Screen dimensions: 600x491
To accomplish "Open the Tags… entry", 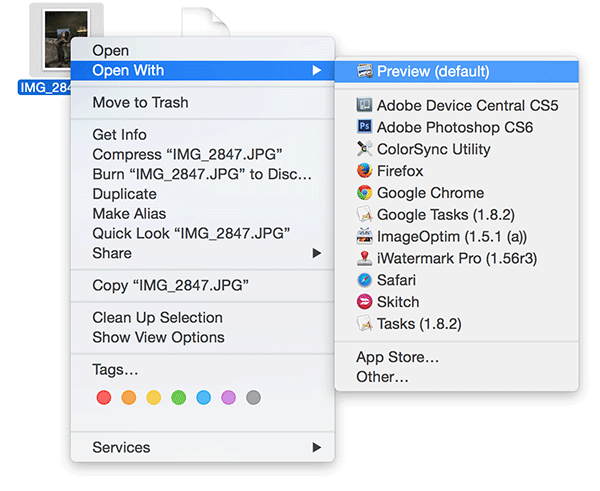I will click(x=202, y=370).
